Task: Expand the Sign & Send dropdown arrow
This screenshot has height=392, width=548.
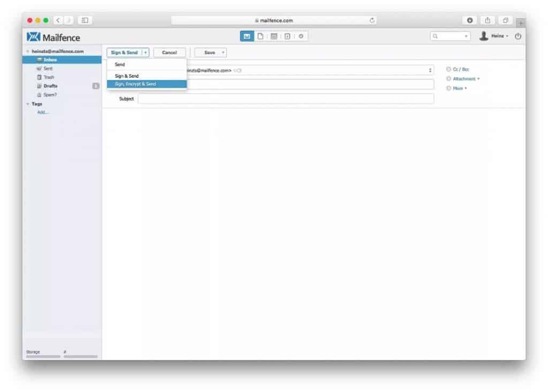Action: click(x=146, y=52)
